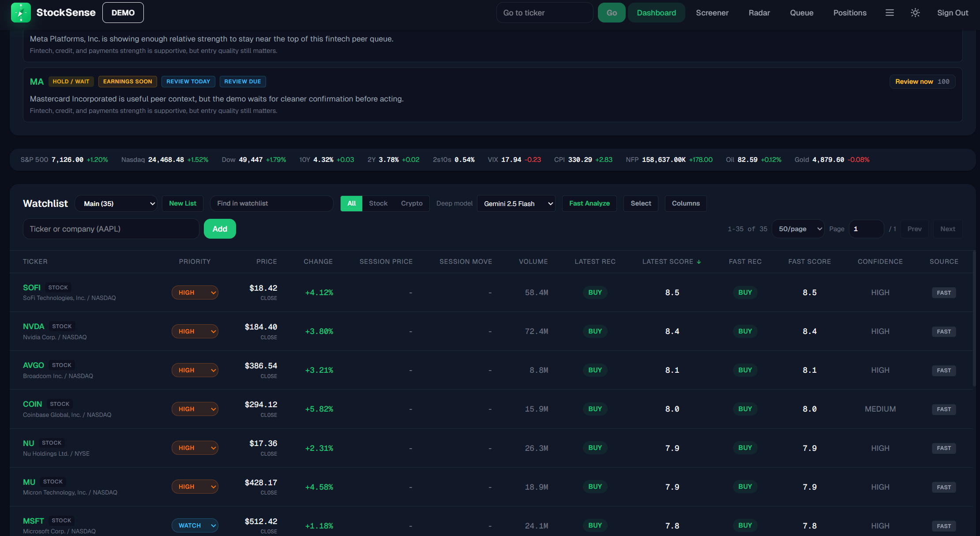Open the Main (35) watchlist dropdown
This screenshot has height=536, width=980.
click(x=116, y=203)
